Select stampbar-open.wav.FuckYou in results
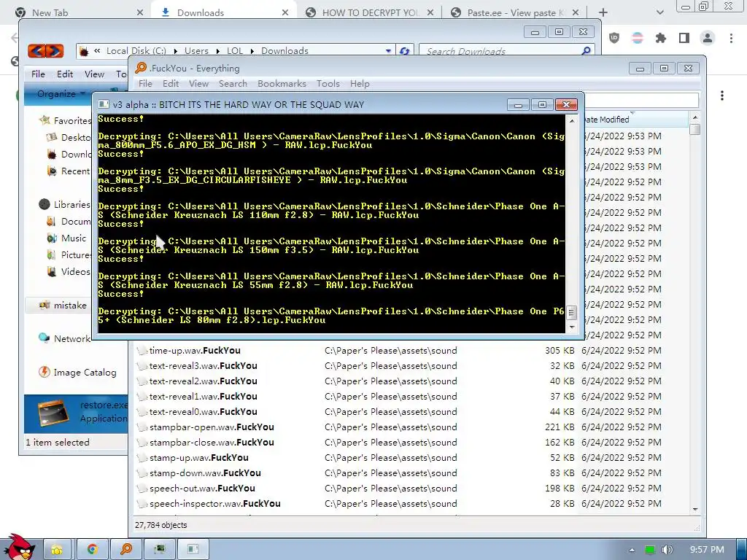 click(212, 427)
